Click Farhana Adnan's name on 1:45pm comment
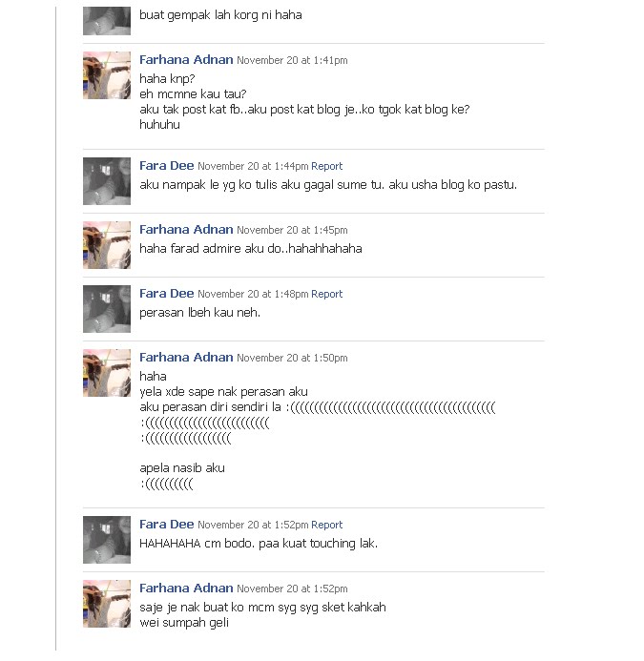The height and width of the screenshot is (661, 644). [186, 230]
